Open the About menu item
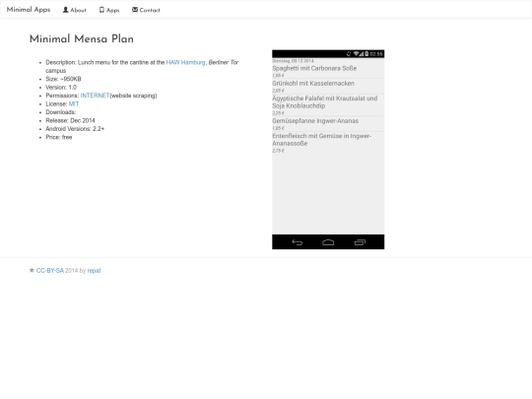The image size is (532, 399). (x=74, y=10)
